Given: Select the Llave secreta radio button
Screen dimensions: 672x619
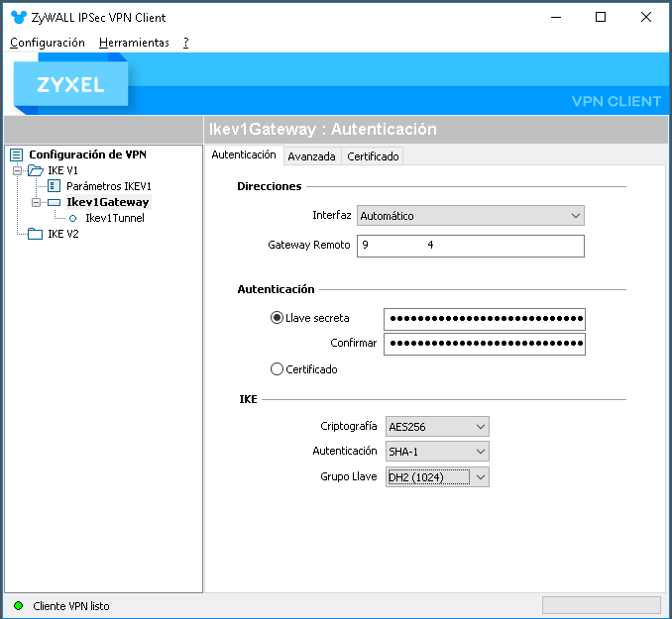Looking at the screenshot, I should click(277, 318).
